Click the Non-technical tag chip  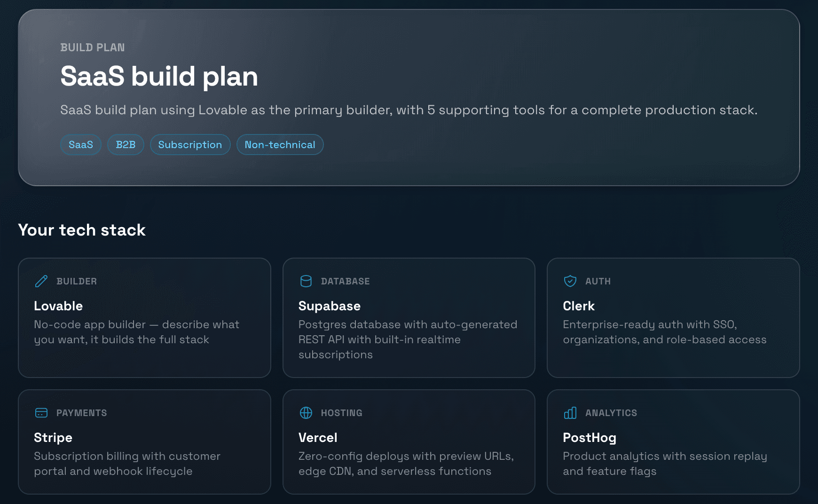click(280, 145)
